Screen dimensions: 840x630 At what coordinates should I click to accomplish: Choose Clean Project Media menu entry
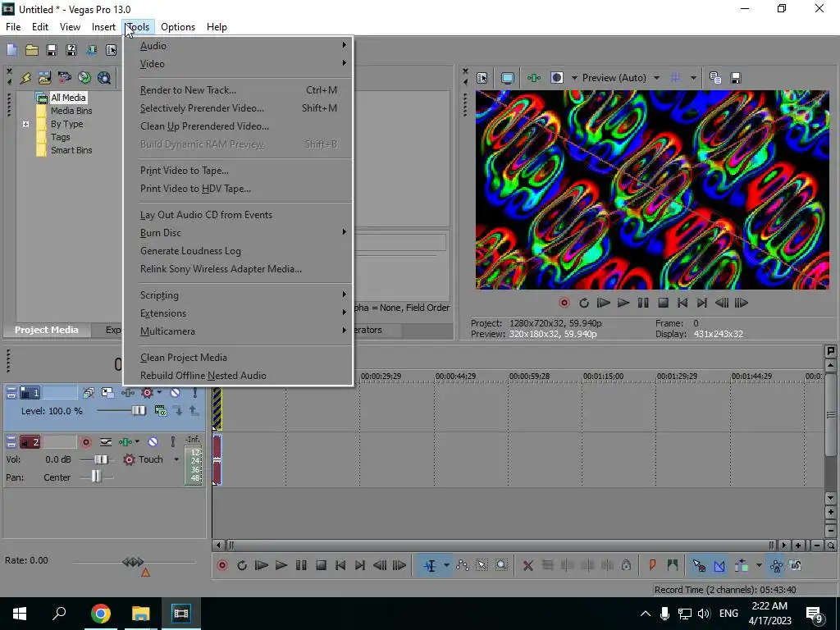pos(238,358)
